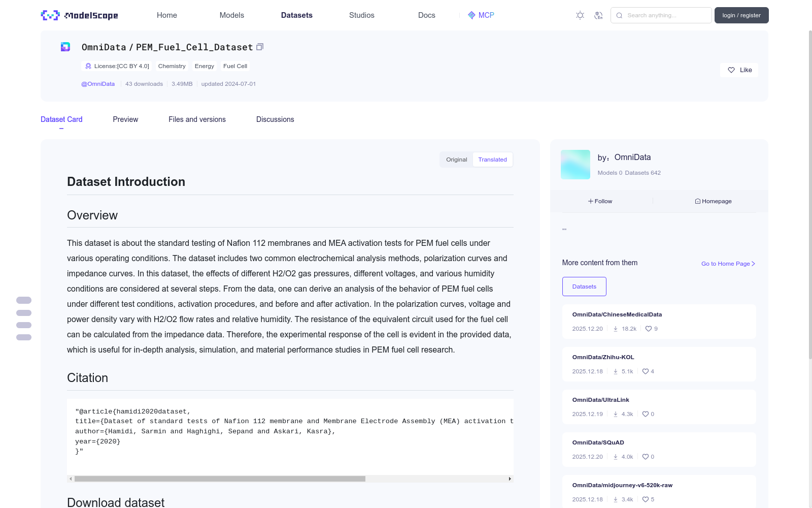
Task: Click the license badge icon
Action: point(88,66)
